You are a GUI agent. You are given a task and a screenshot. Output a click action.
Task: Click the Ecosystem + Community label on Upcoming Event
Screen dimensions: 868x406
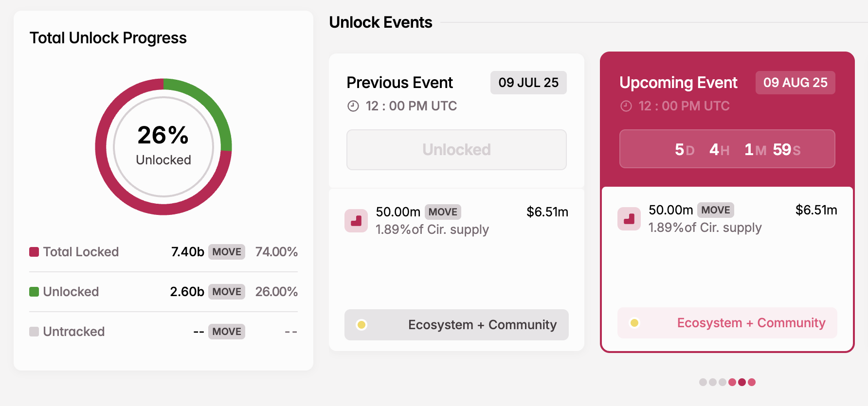pos(751,322)
